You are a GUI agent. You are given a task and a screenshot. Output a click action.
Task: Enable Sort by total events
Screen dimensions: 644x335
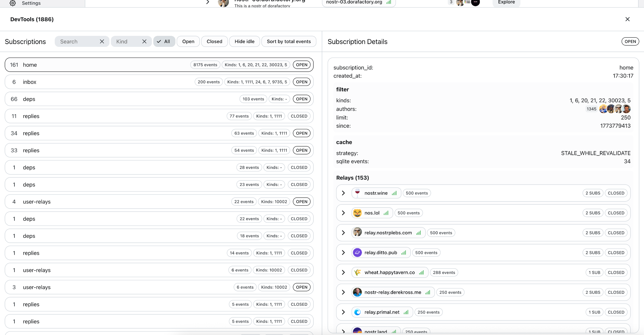tap(288, 42)
